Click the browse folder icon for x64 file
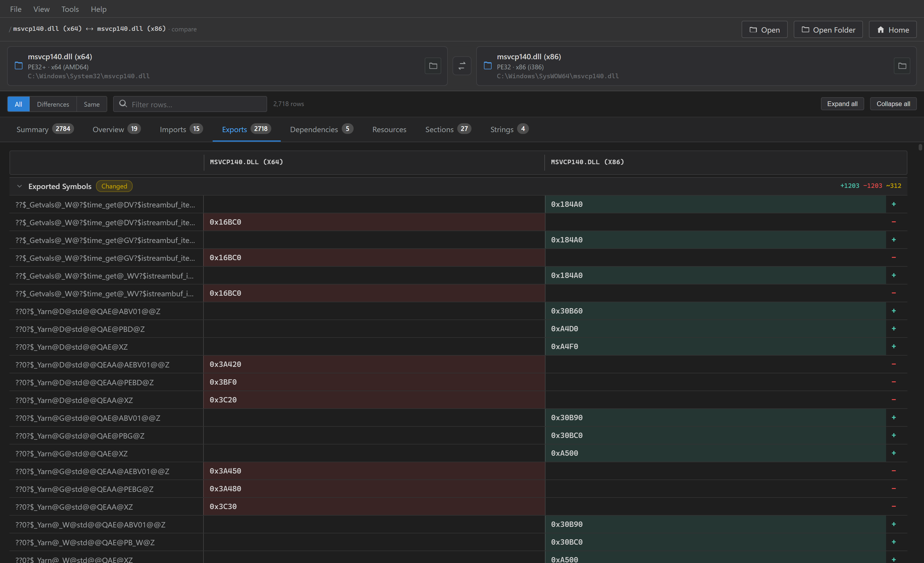The width and height of the screenshot is (924, 563). pyautogui.click(x=433, y=66)
